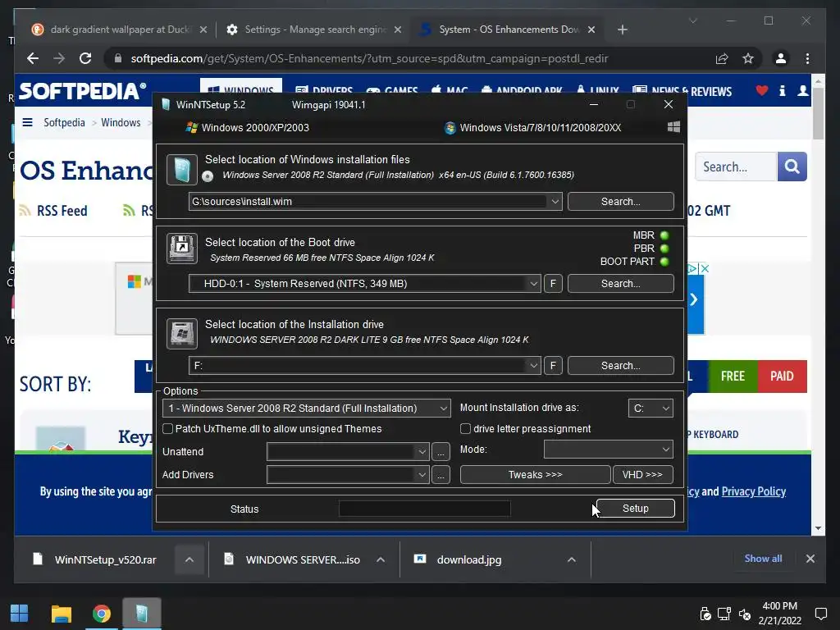Click the PBR green status indicator
Screen dimensions: 840x630
(x=664, y=249)
